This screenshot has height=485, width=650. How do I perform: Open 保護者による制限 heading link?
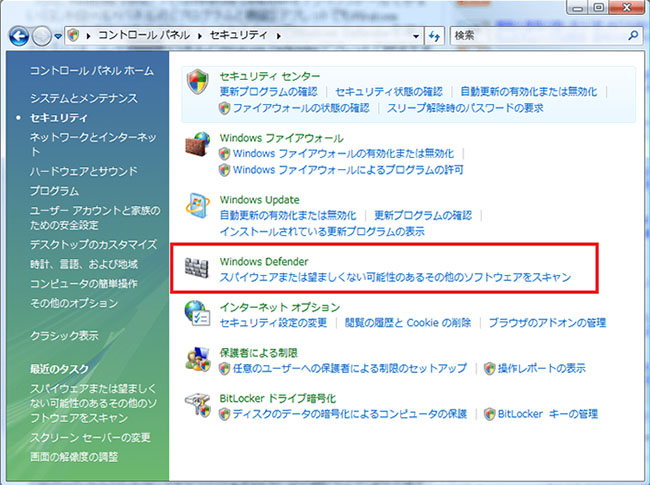[259, 353]
